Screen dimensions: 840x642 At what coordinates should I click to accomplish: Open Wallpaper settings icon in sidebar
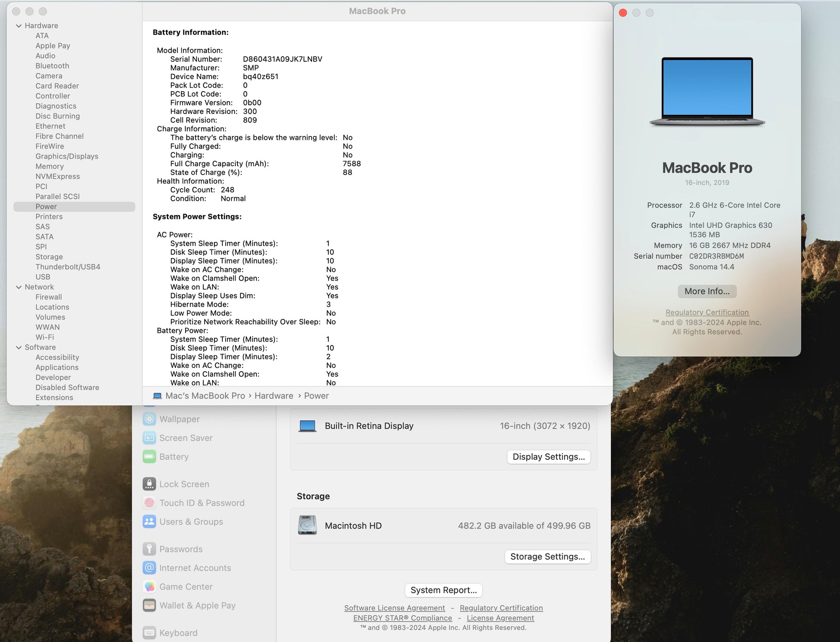(x=149, y=419)
